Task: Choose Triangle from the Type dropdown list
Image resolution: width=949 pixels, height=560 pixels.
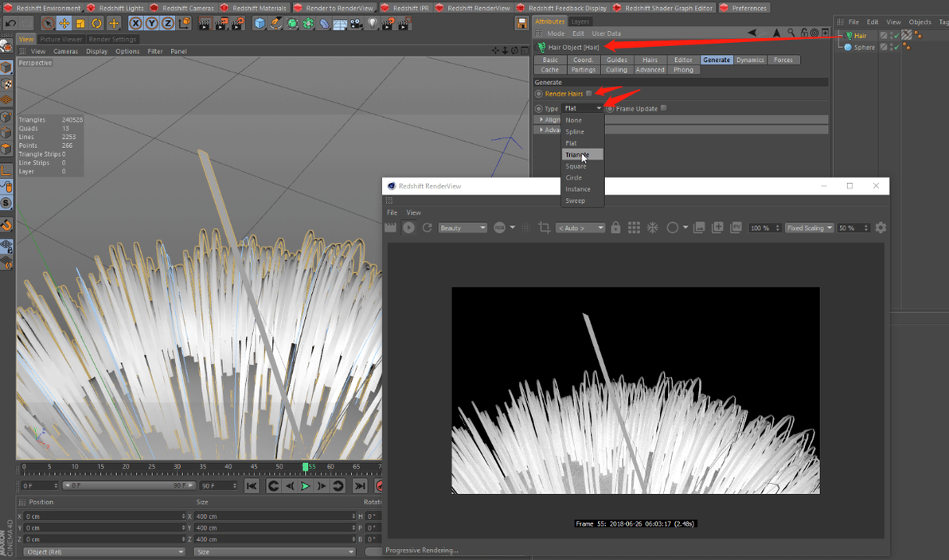Action: coord(577,154)
